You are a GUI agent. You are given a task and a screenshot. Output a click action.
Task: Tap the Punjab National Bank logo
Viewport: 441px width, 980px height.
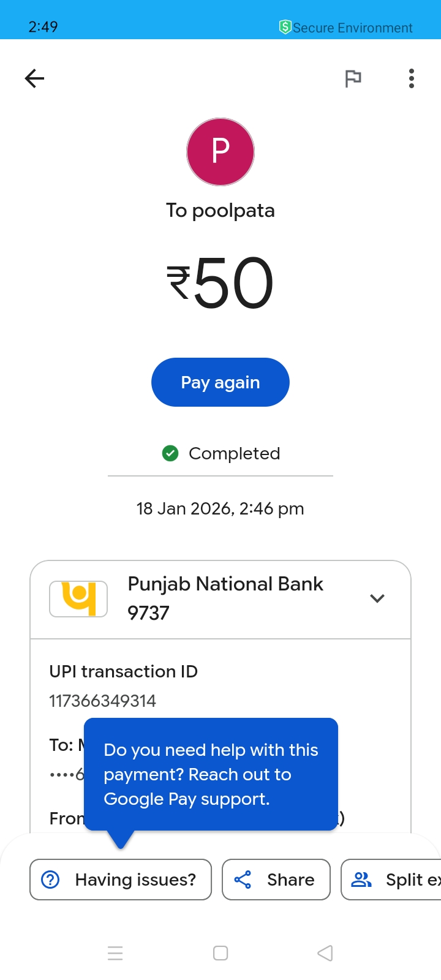pos(78,598)
